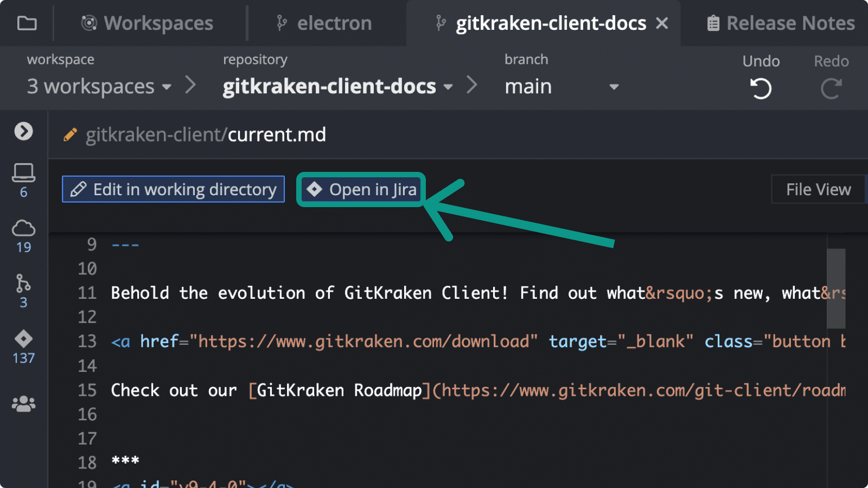Click the current.md file path text

206,134
